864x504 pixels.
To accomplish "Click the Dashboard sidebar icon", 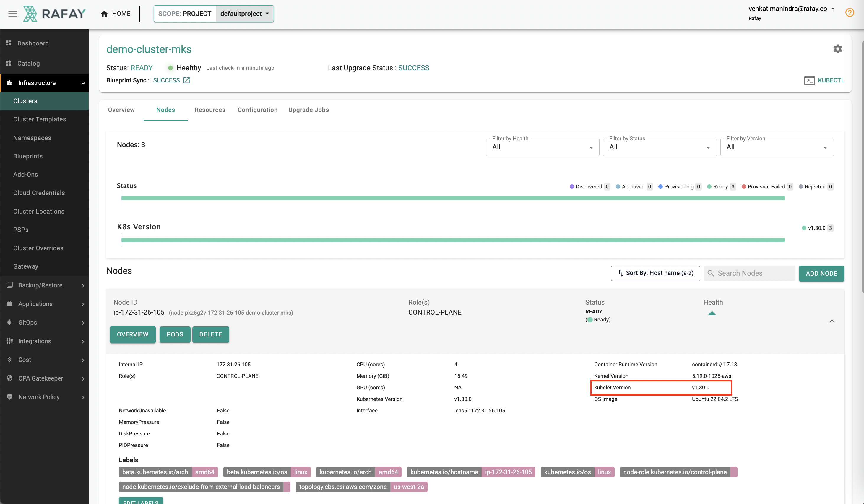I will point(9,43).
